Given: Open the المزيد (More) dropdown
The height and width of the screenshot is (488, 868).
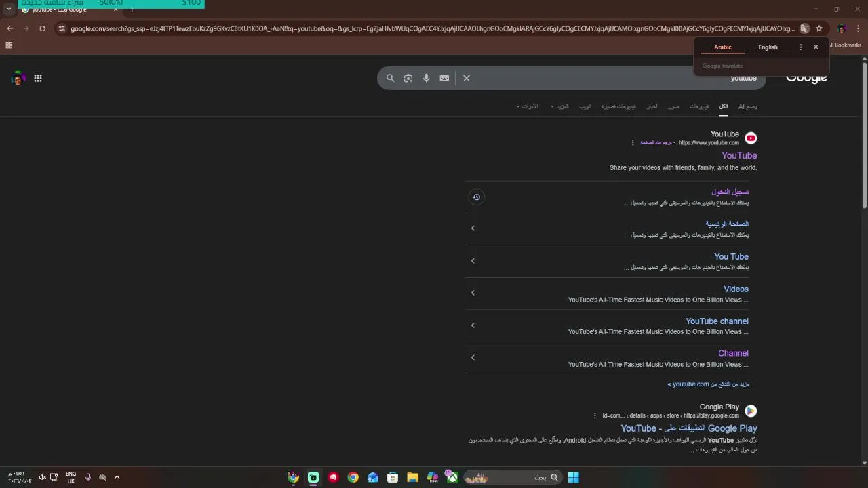Looking at the screenshot, I should pyautogui.click(x=559, y=106).
